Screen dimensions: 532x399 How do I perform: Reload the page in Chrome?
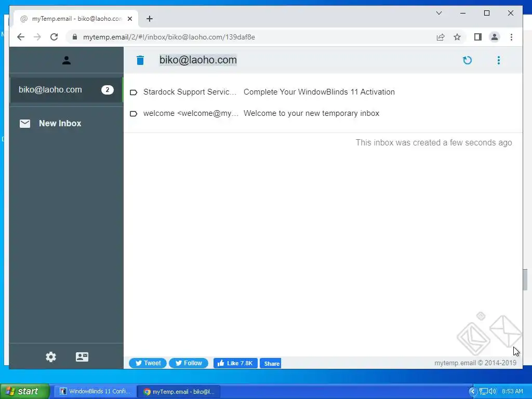pyautogui.click(x=54, y=37)
